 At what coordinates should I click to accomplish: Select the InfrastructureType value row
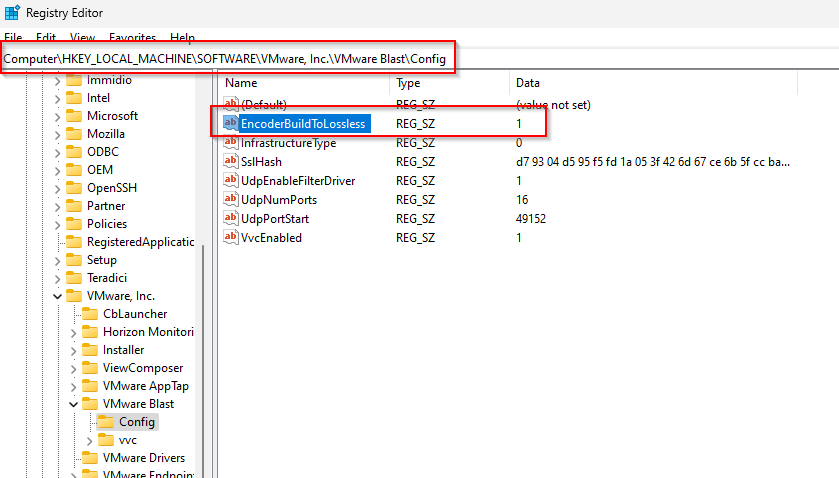pos(288,143)
